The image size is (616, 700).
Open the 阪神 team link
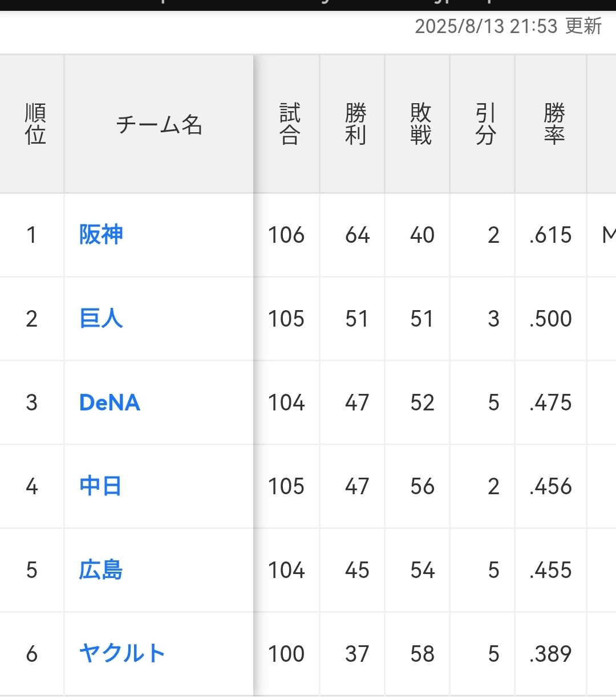pyautogui.click(x=101, y=235)
